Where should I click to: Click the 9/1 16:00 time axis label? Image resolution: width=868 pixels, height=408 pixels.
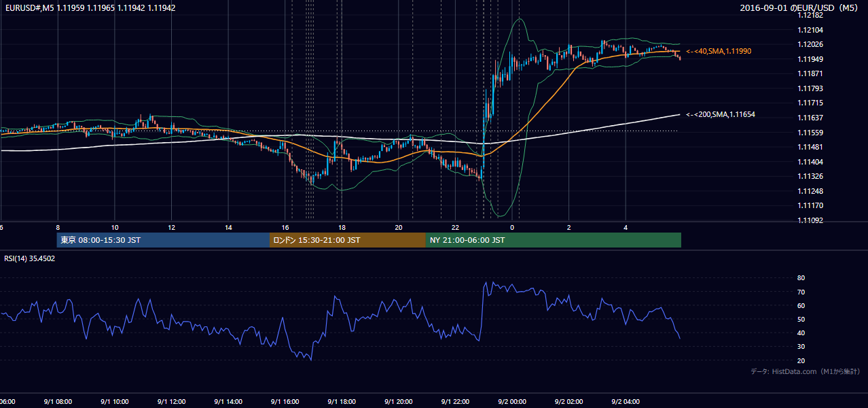pos(285,401)
